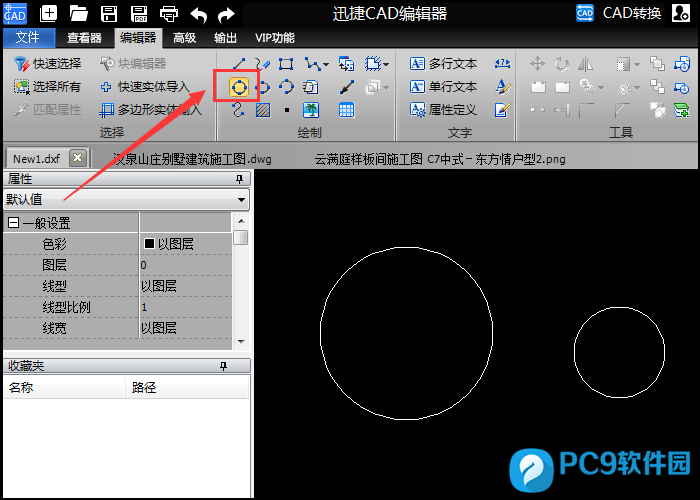Click the Polyline tool icon
The height and width of the screenshot is (500, 700).
pyautogui.click(x=312, y=63)
